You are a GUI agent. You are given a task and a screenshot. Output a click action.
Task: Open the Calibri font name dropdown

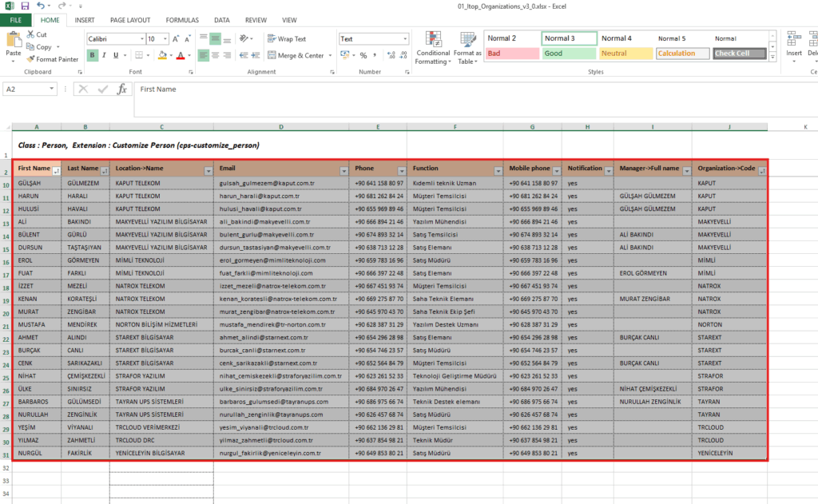click(x=142, y=39)
